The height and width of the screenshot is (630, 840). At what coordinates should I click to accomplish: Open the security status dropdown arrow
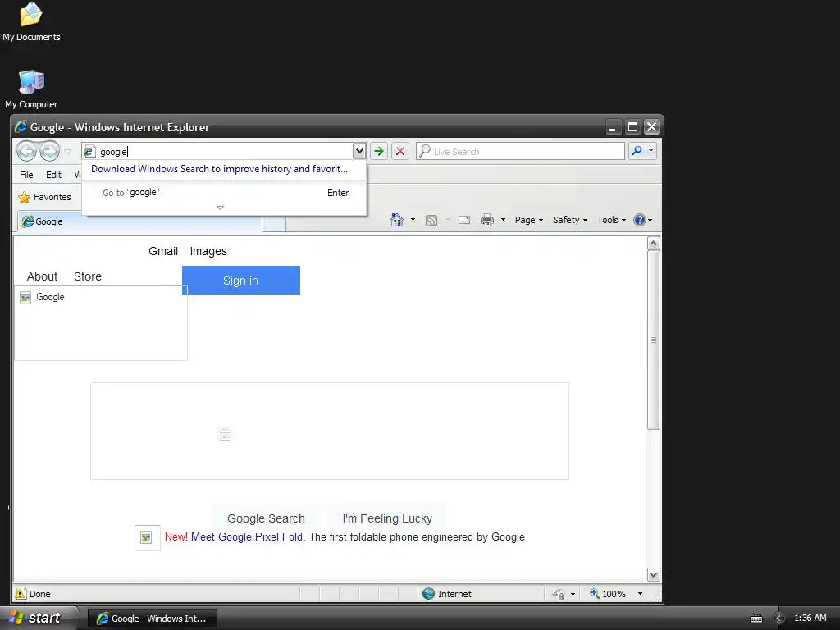pyautogui.click(x=573, y=594)
